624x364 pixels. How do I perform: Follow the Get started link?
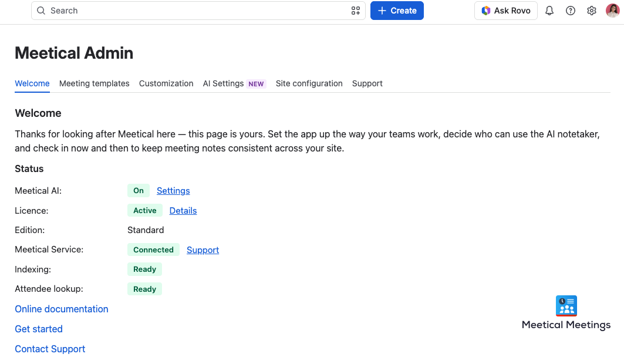tap(39, 329)
